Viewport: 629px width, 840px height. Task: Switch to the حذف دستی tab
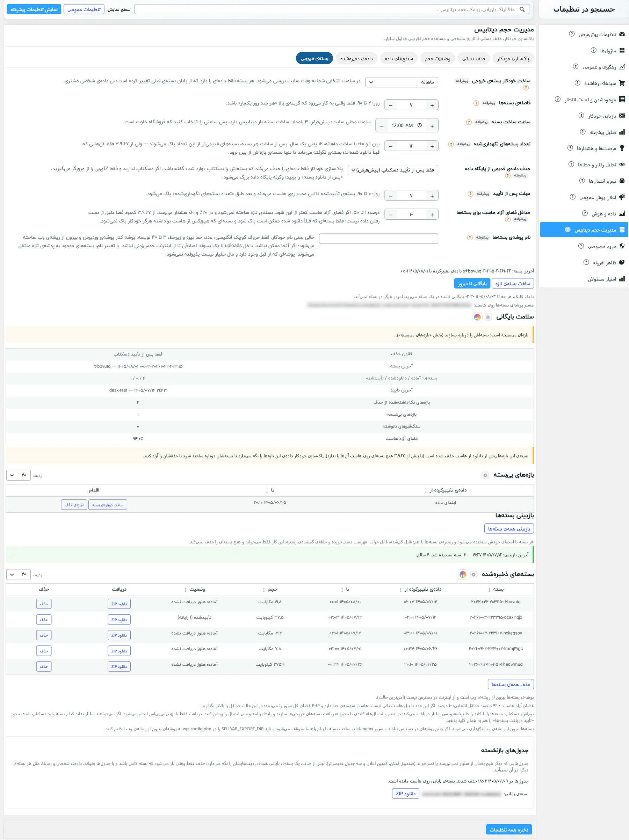473,58
